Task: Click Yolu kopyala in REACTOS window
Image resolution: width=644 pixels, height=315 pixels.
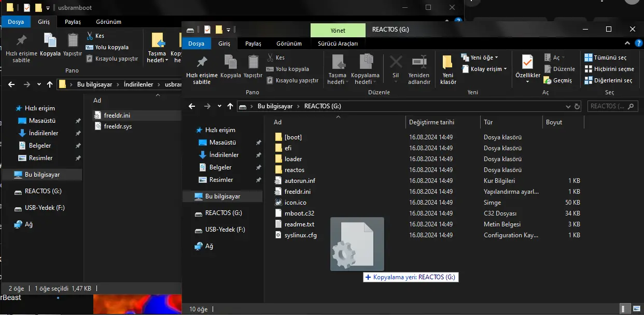Action: pos(292,69)
